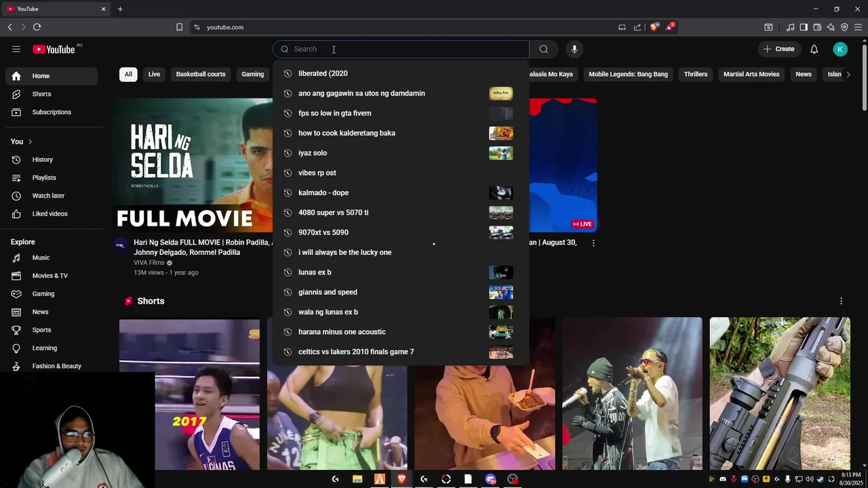Select Mobile Legends: Bang Bang chip
Image resolution: width=868 pixels, height=488 pixels.
pos(628,74)
